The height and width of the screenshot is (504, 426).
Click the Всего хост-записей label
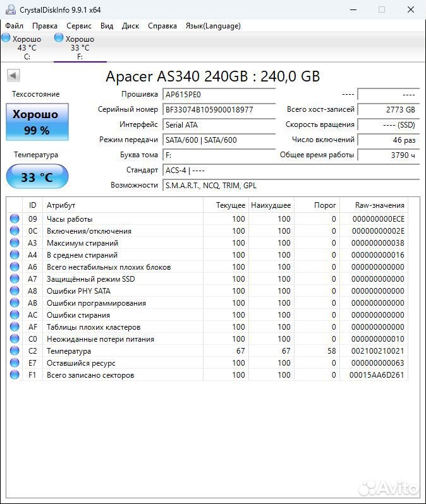pyautogui.click(x=320, y=109)
